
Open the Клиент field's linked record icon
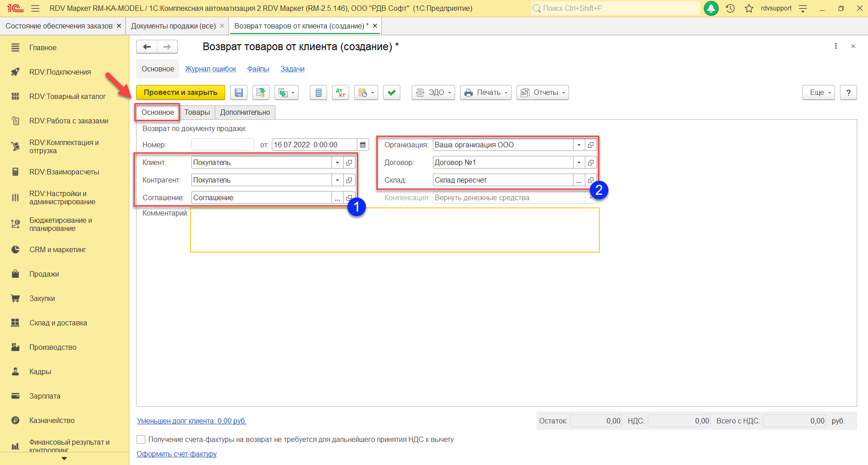tap(349, 163)
